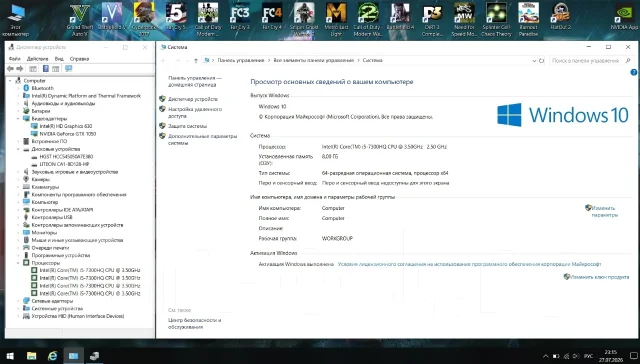The image size is (640, 364).
Task: Click the Поиск в панели управления search field
Action: tap(591, 60)
